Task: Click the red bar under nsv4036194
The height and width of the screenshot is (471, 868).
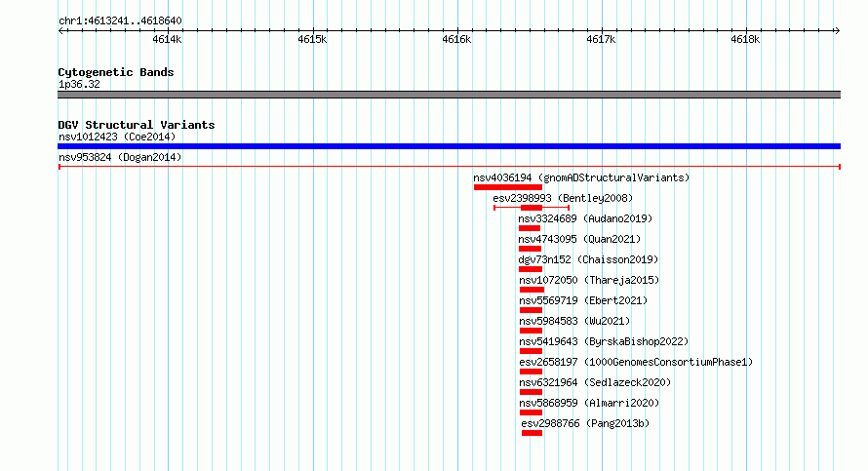Action: [x=507, y=187]
